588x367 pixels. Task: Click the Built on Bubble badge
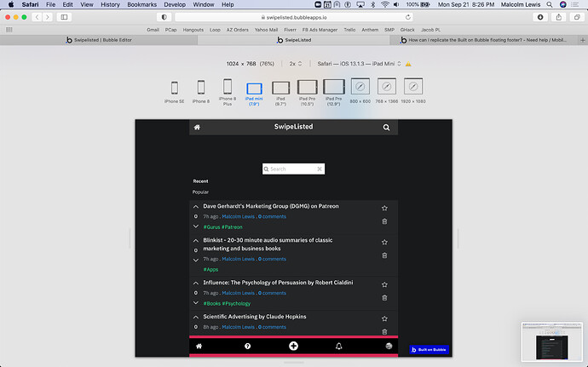[x=429, y=350]
